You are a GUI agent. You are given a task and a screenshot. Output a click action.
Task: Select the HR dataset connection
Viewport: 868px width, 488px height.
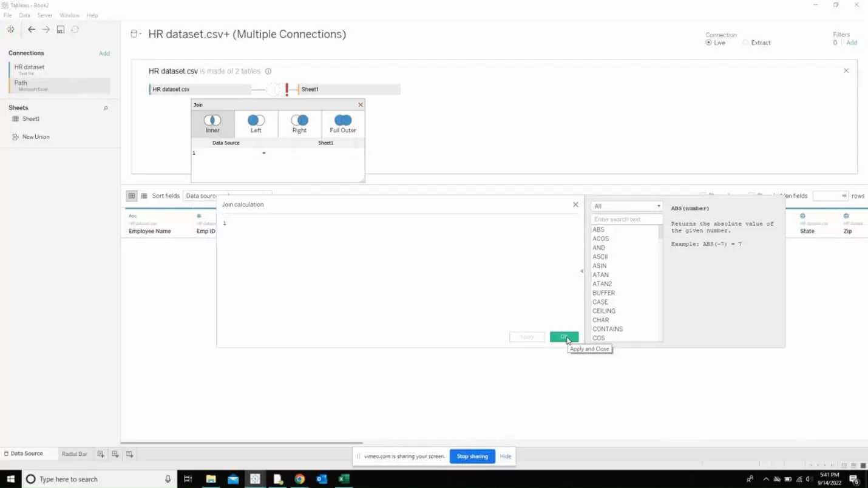[x=59, y=69]
